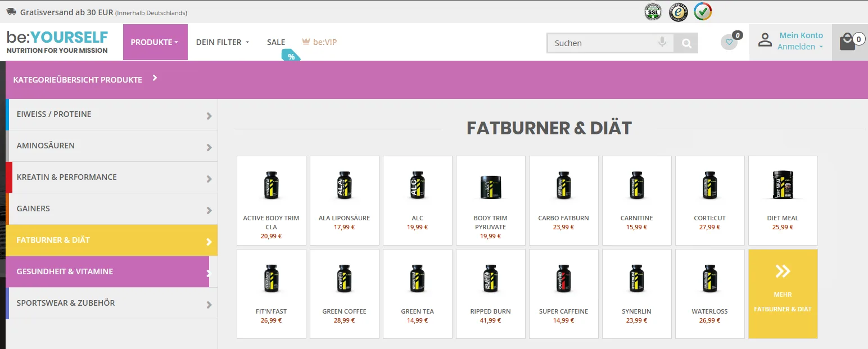The width and height of the screenshot is (868, 349).
Task: Open the shopping bag cart icon
Action: [847, 42]
